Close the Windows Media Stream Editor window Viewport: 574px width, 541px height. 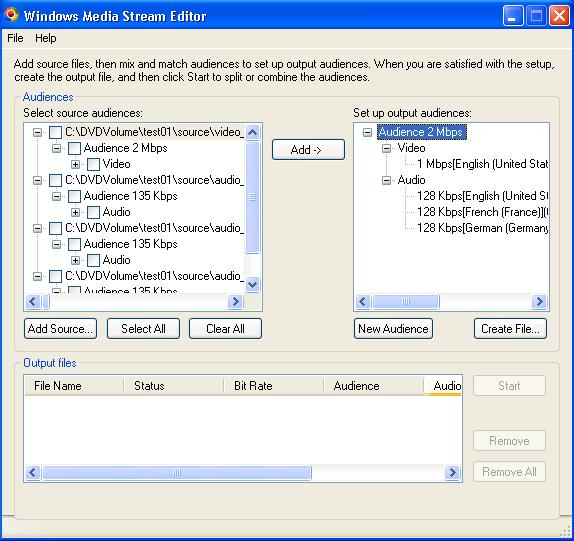[559, 16]
